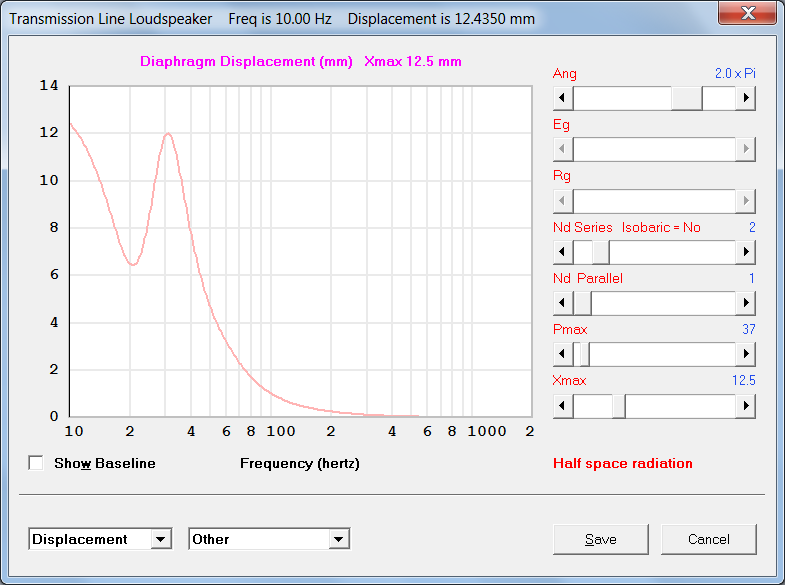Click the Frequency (hertz) axis label
The width and height of the screenshot is (785, 585).
(299, 463)
